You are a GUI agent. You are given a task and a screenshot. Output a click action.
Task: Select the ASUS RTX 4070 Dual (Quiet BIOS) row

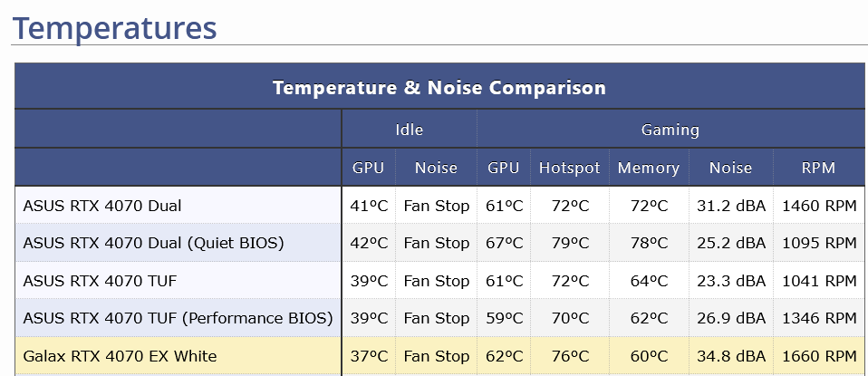click(153, 243)
